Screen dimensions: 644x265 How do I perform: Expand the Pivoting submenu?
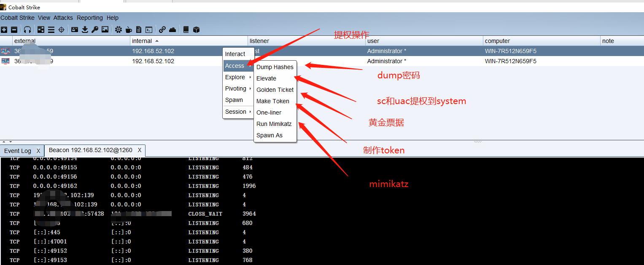pos(238,88)
